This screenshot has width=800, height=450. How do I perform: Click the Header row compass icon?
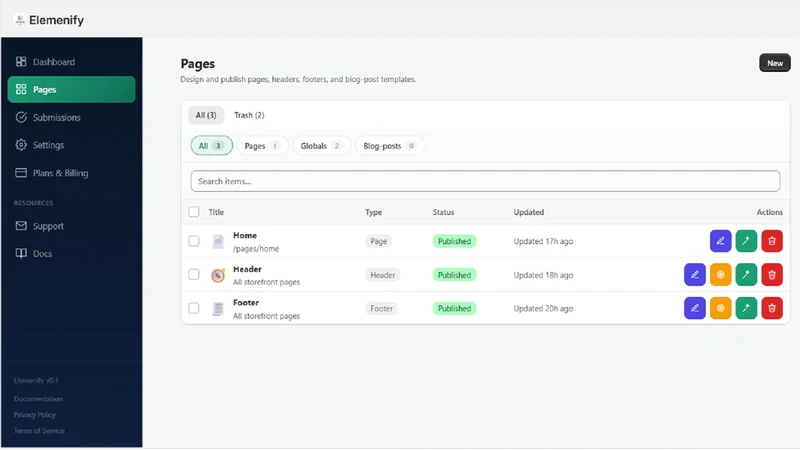(218, 275)
